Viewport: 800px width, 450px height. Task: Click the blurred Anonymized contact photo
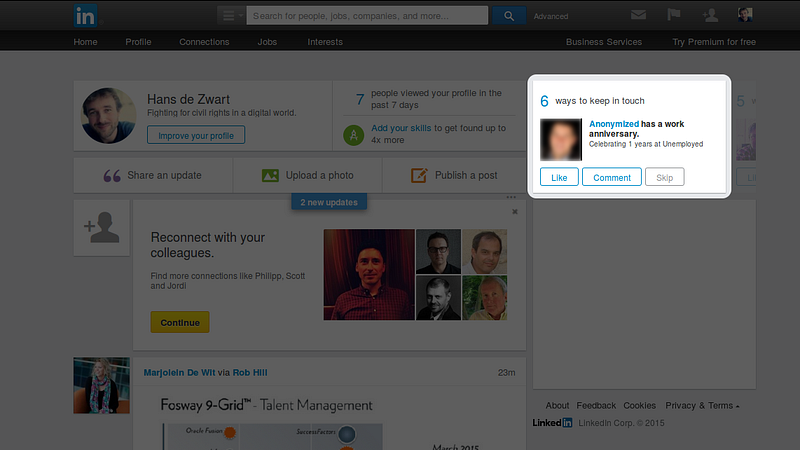click(561, 139)
